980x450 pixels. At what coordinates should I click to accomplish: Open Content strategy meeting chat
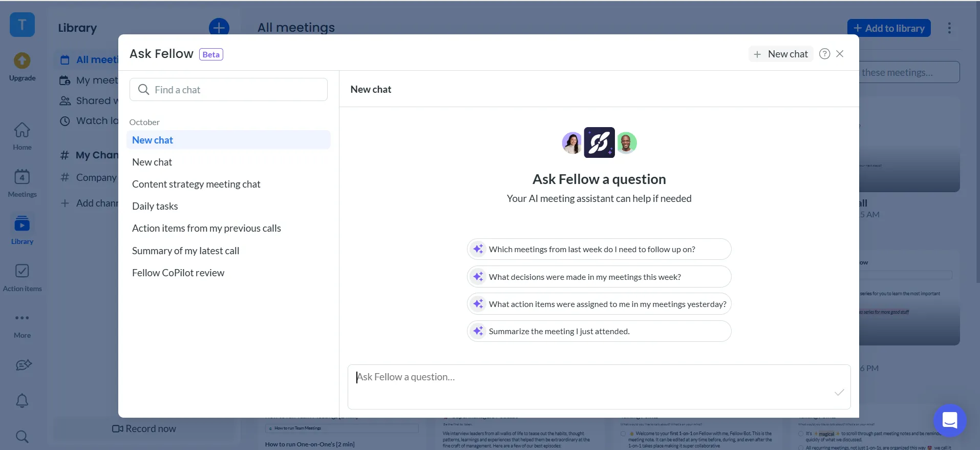(228, 184)
